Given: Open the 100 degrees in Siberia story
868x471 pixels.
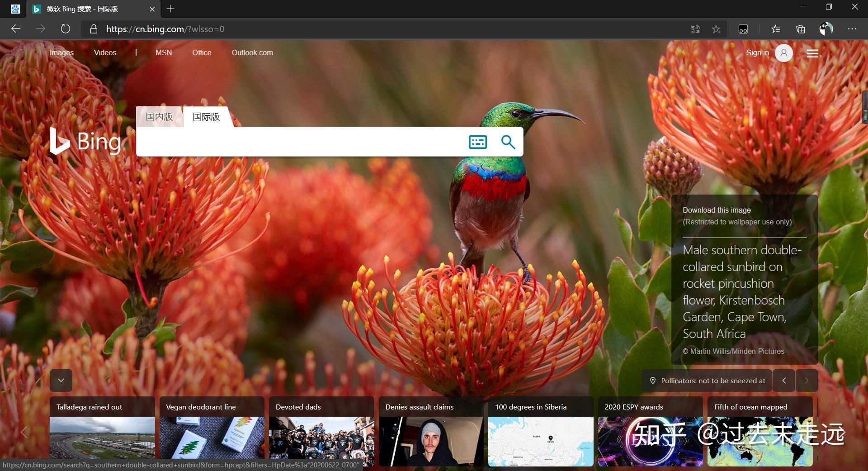Looking at the screenshot, I should pos(531,407).
